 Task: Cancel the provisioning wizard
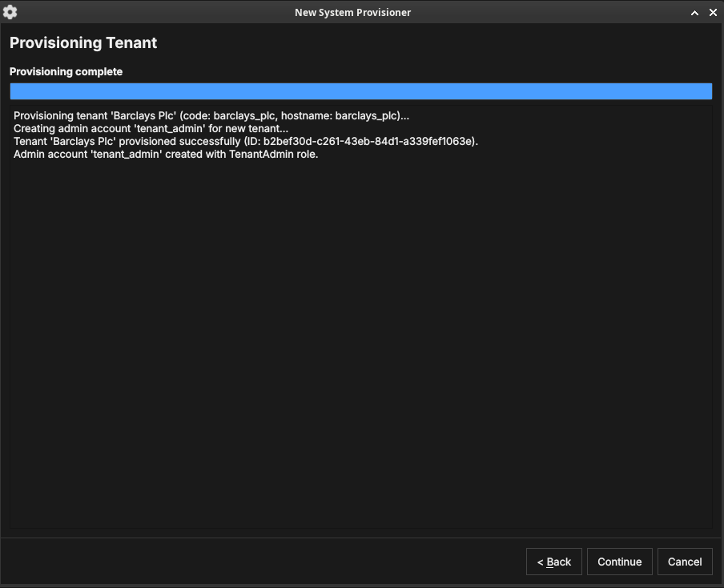684,562
